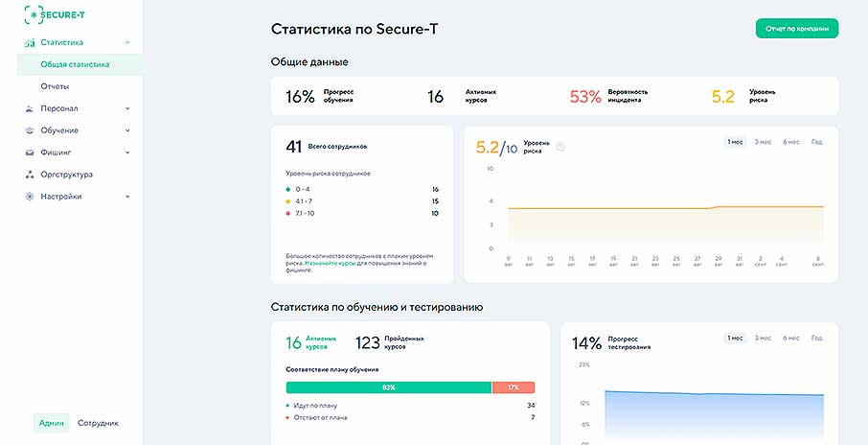Select Год on risk chart
The height and width of the screenshot is (445, 868).
[817, 142]
